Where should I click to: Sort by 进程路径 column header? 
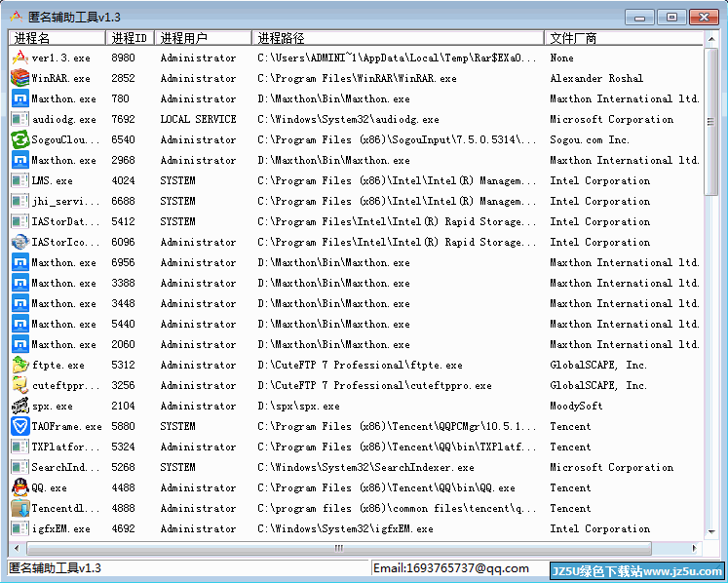click(x=398, y=38)
